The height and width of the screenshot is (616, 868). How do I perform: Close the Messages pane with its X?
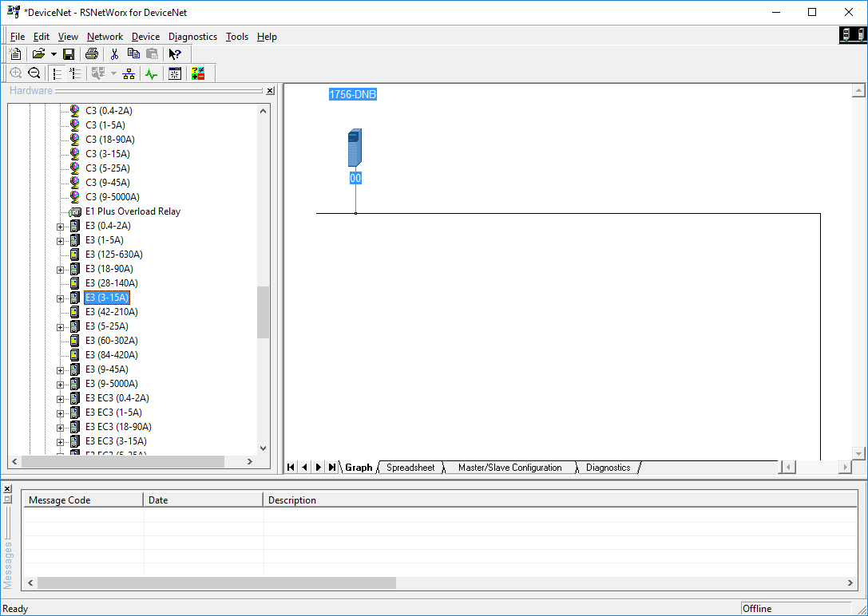point(7,489)
